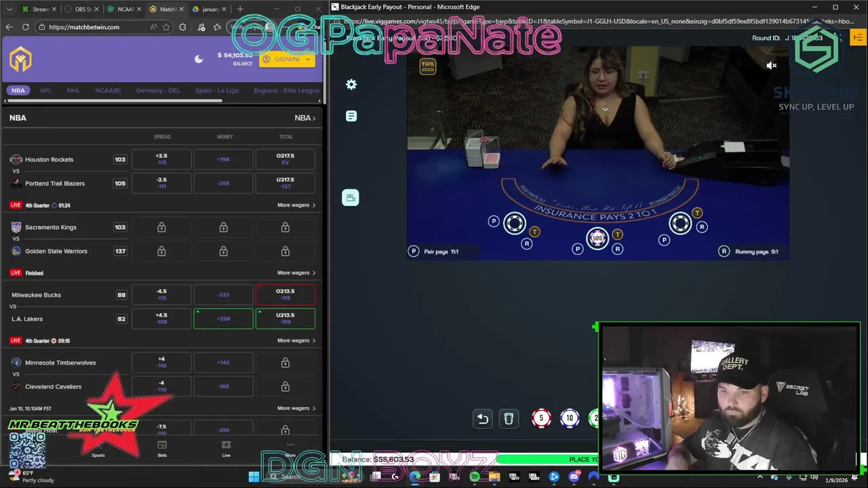Open the read aloud icon in address bar
This screenshot has height=488, width=868.
pyautogui.click(x=154, y=27)
